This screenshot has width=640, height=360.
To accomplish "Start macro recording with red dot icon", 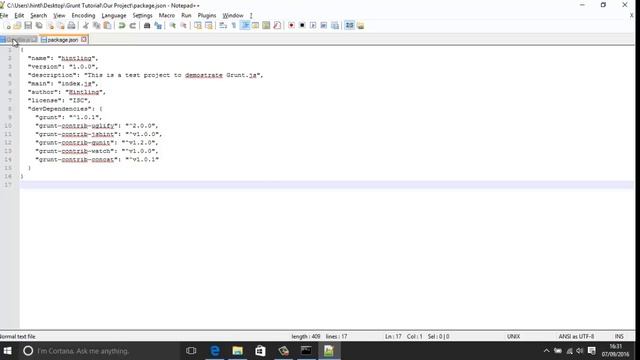I will 291,26.
